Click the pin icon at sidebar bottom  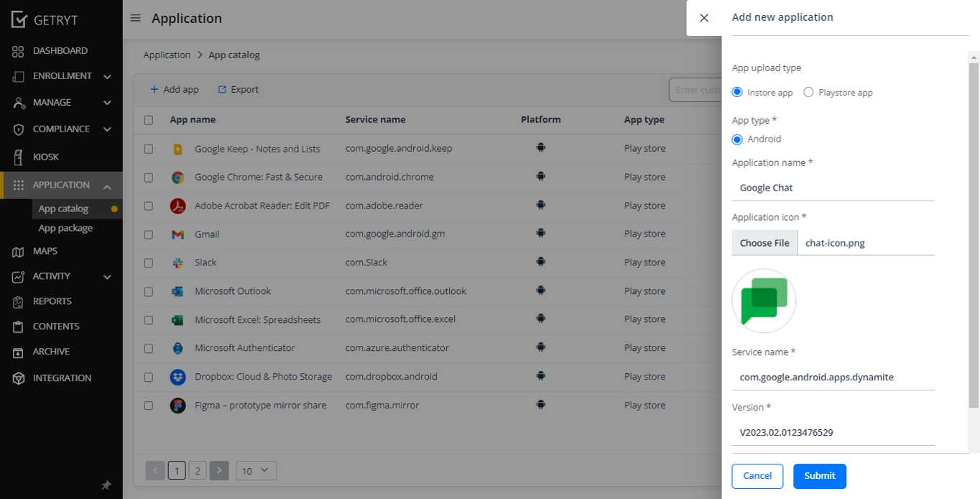[x=106, y=486]
